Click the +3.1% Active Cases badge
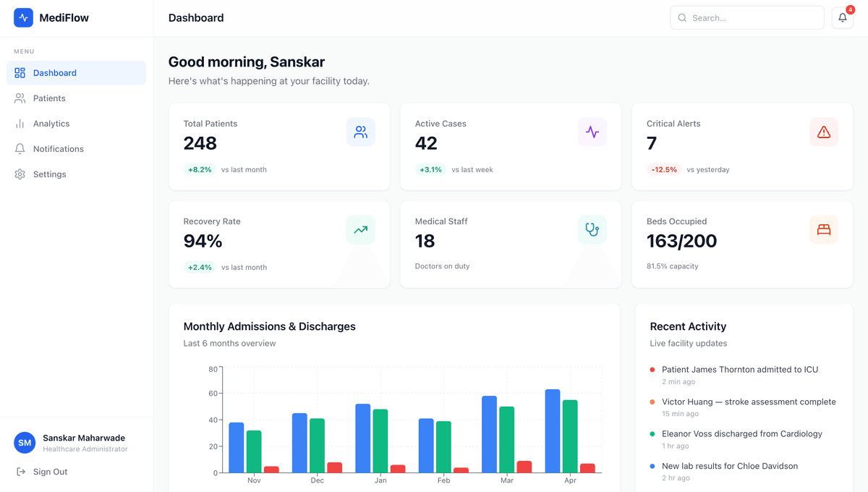This screenshot has width=868, height=492. (430, 169)
